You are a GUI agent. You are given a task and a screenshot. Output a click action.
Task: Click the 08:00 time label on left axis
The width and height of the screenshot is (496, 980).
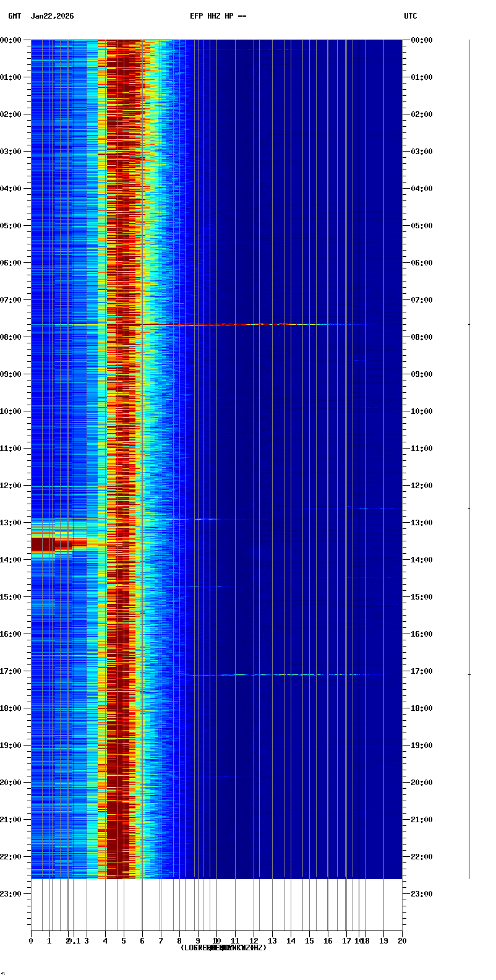point(11,337)
